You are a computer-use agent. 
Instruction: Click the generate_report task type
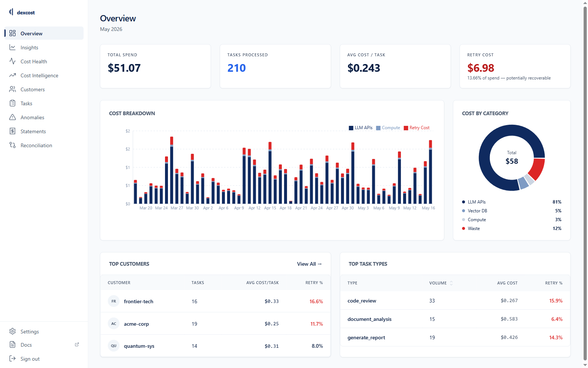coord(366,337)
